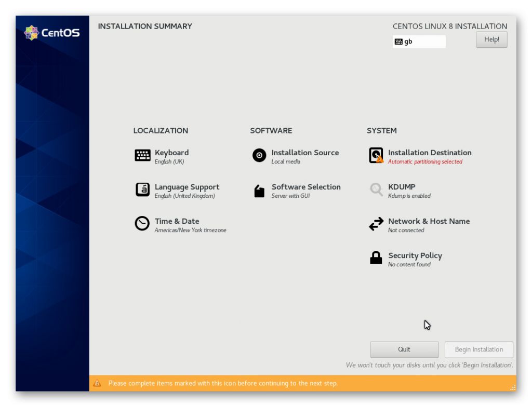Click Installation Destination disk icon
The width and height of the screenshot is (532, 407).
376,155
